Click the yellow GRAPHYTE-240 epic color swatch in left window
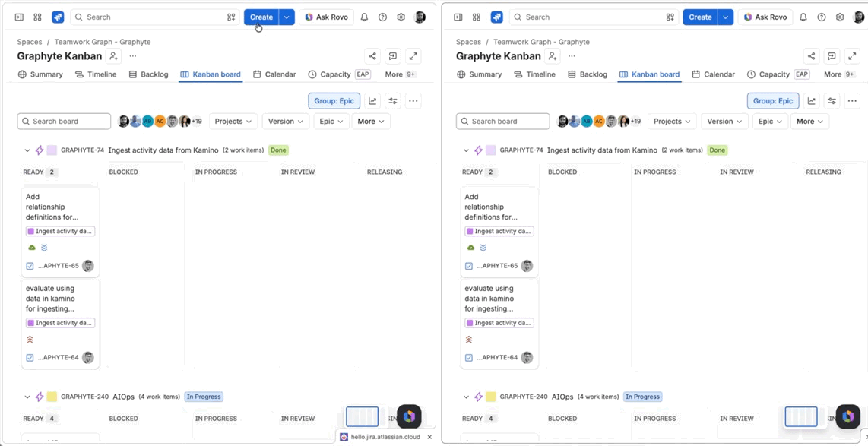 click(52, 397)
